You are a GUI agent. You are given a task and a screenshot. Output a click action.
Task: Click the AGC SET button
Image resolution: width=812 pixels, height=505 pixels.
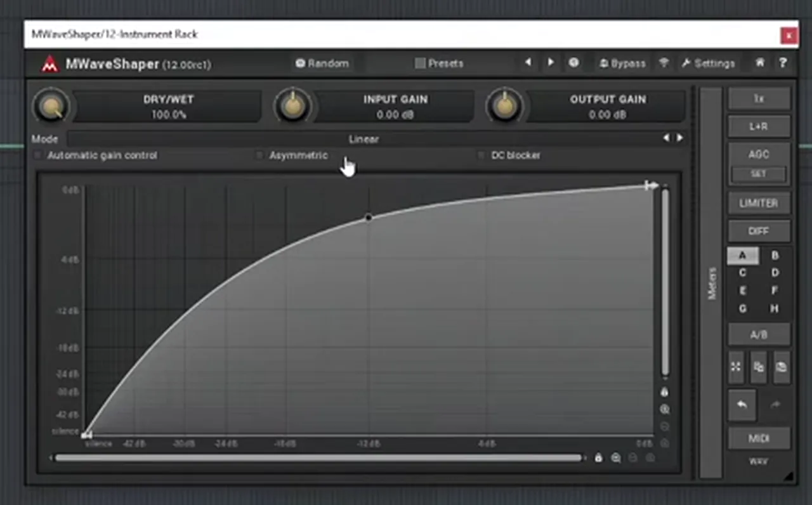(x=759, y=174)
